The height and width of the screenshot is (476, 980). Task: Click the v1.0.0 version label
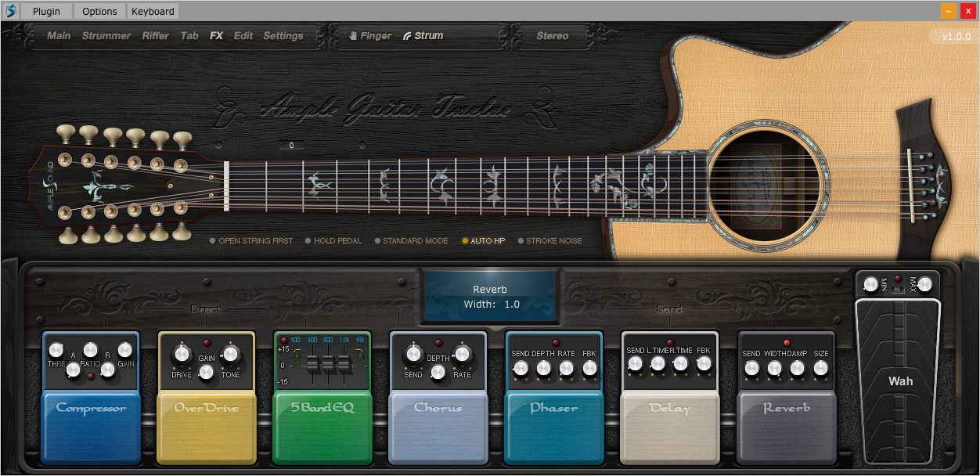(x=956, y=37)
